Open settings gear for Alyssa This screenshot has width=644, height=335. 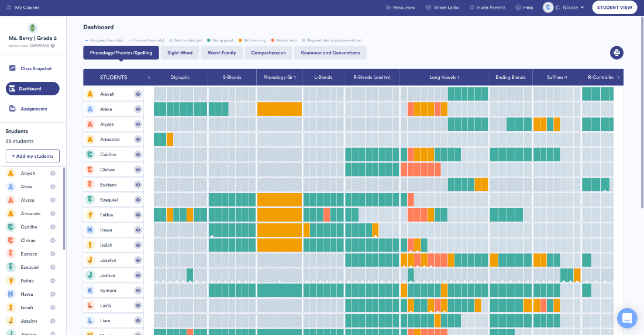[x=53, y=200]
